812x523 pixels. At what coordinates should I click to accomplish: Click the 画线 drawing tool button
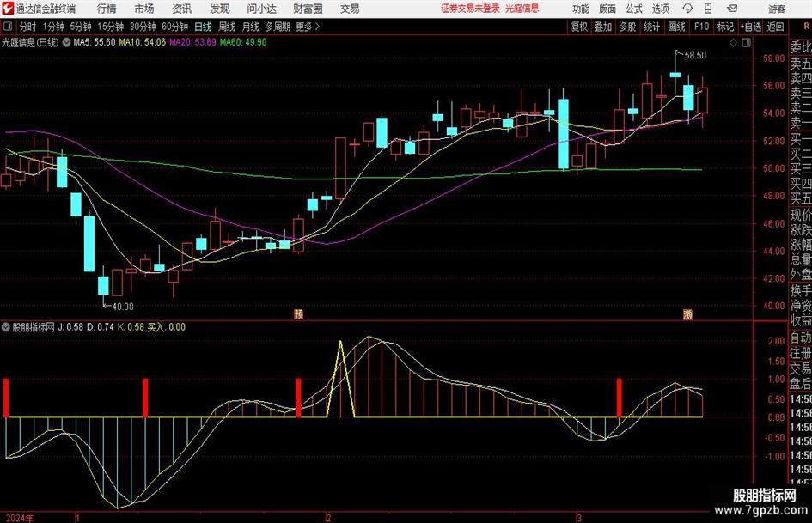tap(677, 27)
